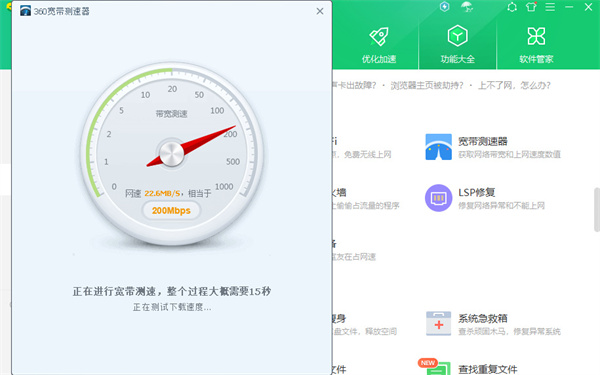Image resolution: width=600 pixels, height=375 pixels.
Task: Switch to the 功能大全 tab
Action: pos(458,45)
